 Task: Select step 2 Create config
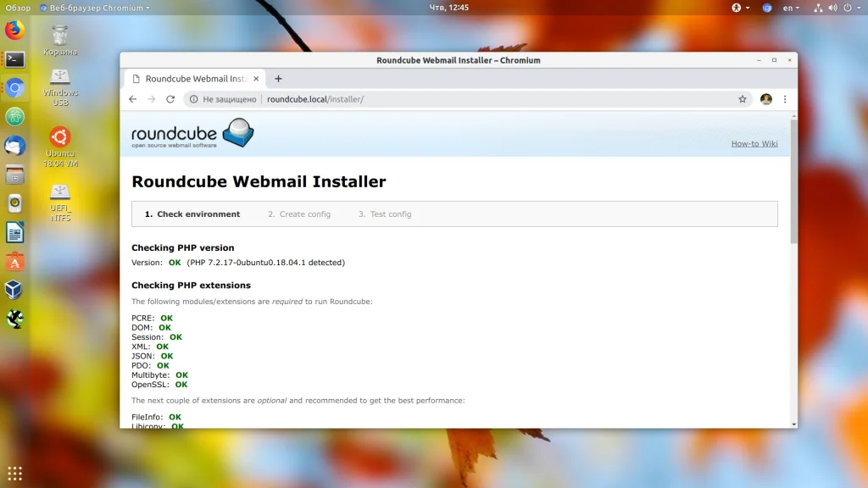299,214
